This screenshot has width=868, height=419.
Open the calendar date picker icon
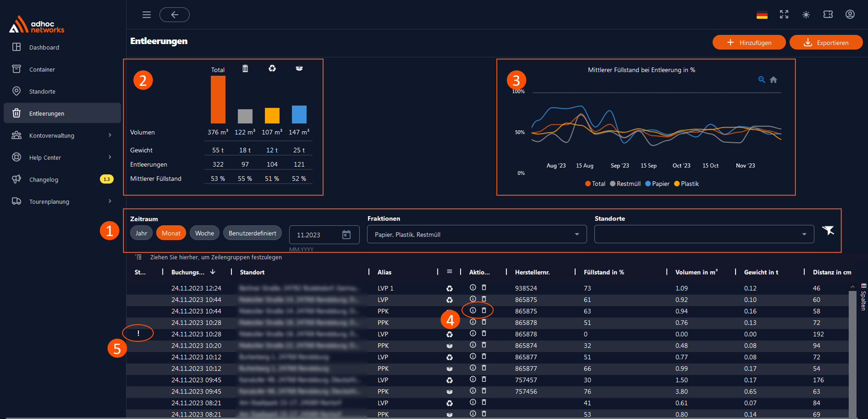click(x=346, y=234)
